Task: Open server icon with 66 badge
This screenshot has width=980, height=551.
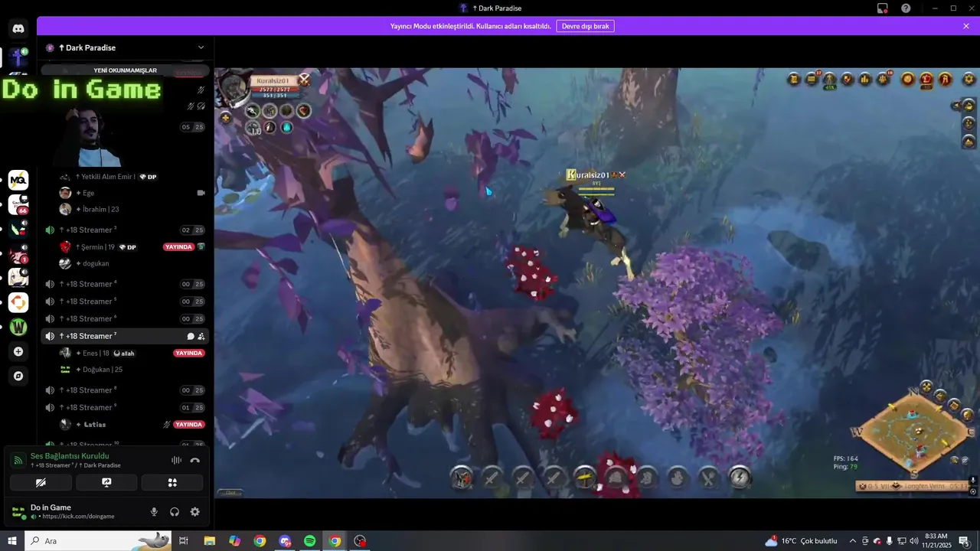Action: 18,204
